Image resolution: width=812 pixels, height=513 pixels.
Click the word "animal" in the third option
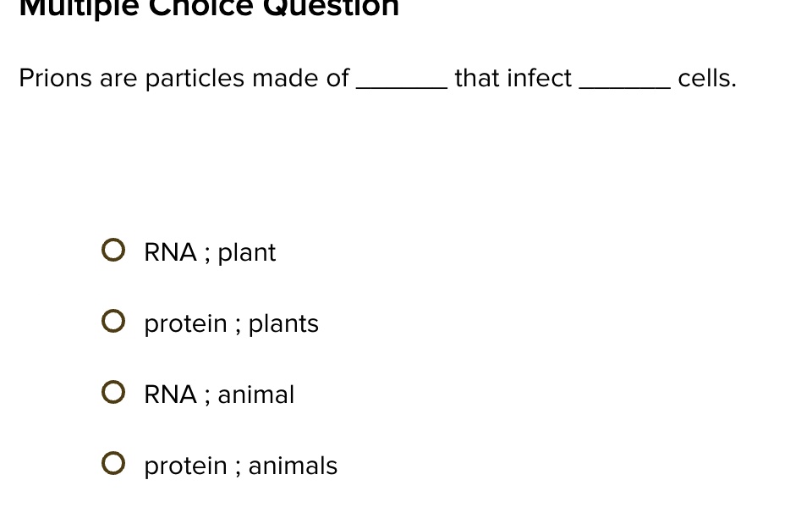pyautogui.click(x=255, y=394)
